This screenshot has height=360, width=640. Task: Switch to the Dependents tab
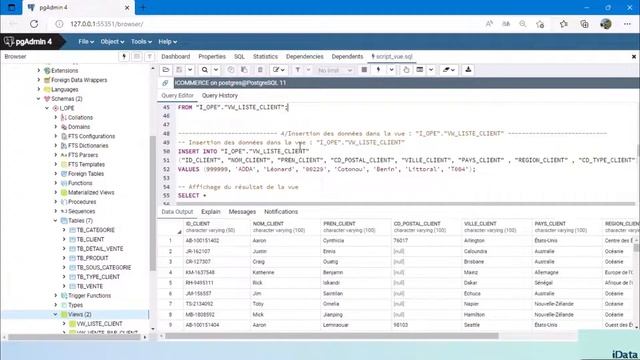(347, 56)
